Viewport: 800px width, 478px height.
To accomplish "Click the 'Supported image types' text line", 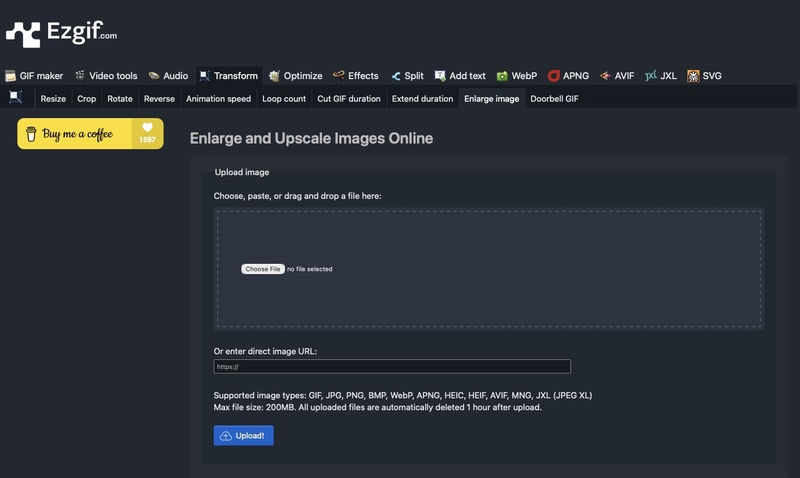I will (403, 395).
